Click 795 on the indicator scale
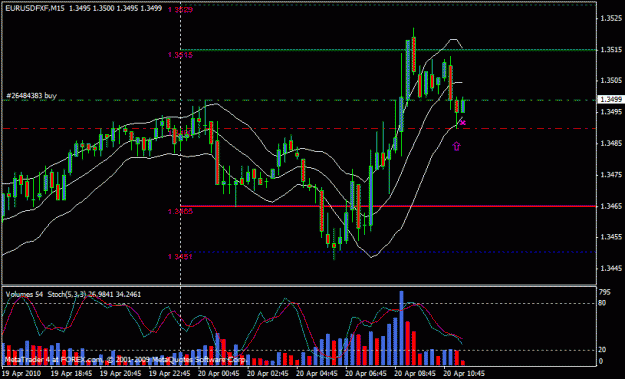The image size is (625, 379). tap(605, 292)
